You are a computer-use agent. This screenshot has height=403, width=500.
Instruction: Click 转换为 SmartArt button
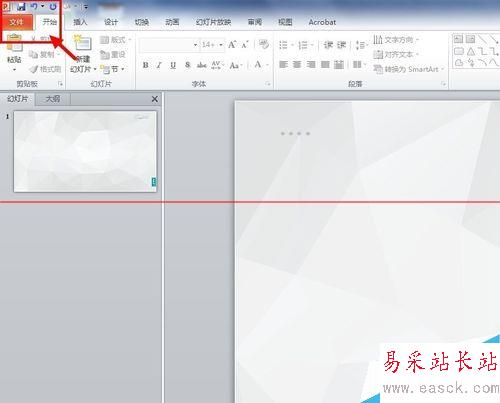tap(409, 69)
